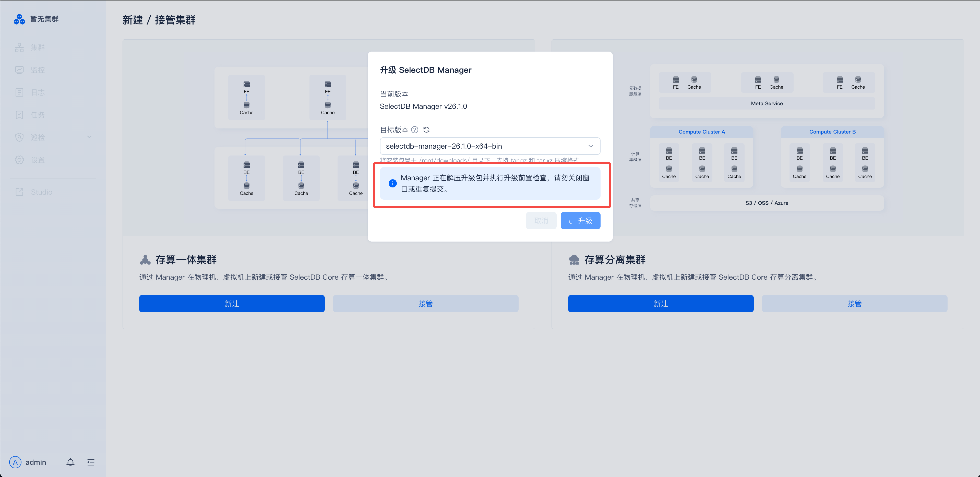Click the help icon next to 目标版本
Screen dimensions: 980x477
415,130
